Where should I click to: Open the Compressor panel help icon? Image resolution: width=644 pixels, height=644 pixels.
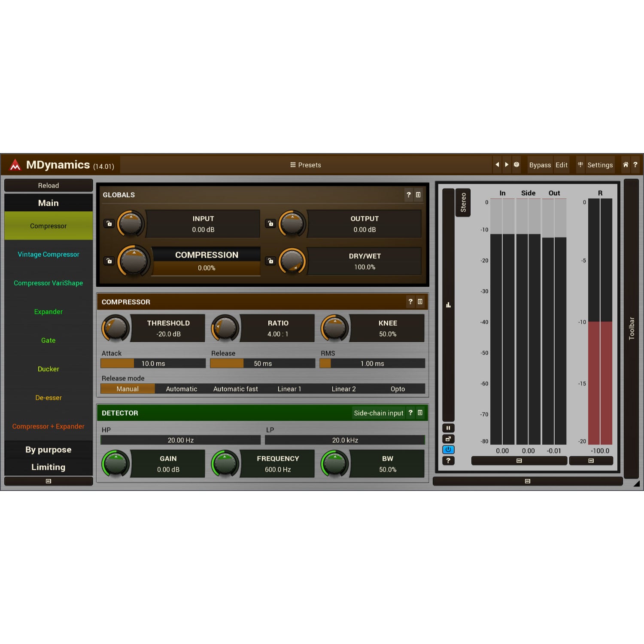click(x=410, y=302)
